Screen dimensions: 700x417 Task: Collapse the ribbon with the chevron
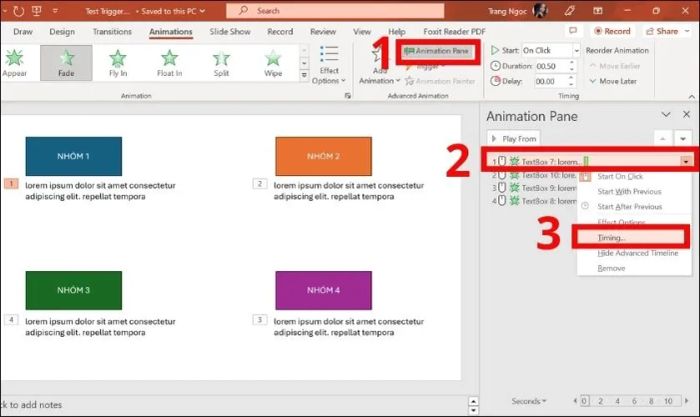point(692,96)
